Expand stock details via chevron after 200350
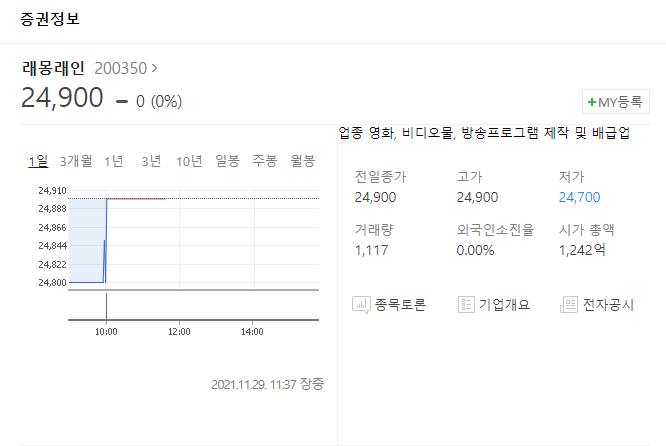 [155, 68]
